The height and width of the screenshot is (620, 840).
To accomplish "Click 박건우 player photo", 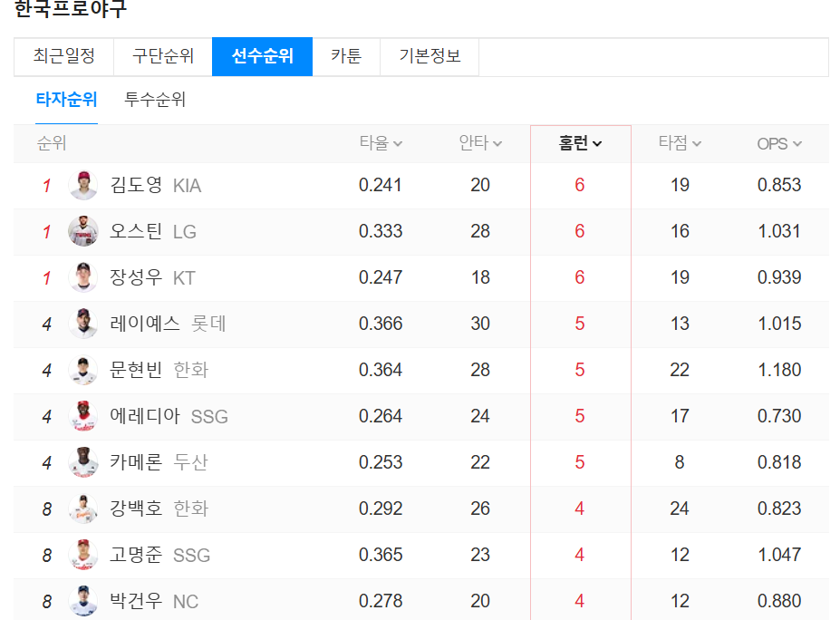I will tap(83, 601).
